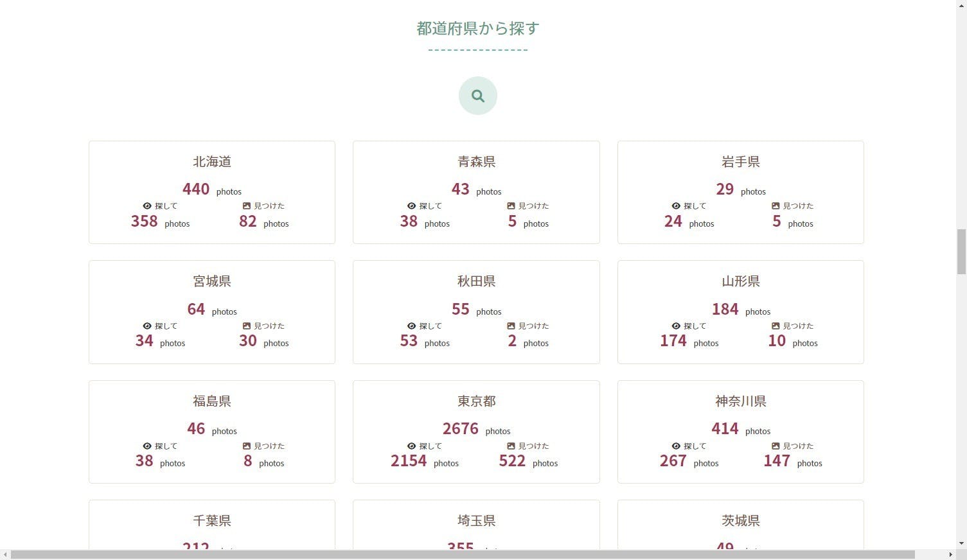Click the eye icon in the 北海道 card
Image resolution: width=967 pixels, height=560 pixels.
coord(147,206)
